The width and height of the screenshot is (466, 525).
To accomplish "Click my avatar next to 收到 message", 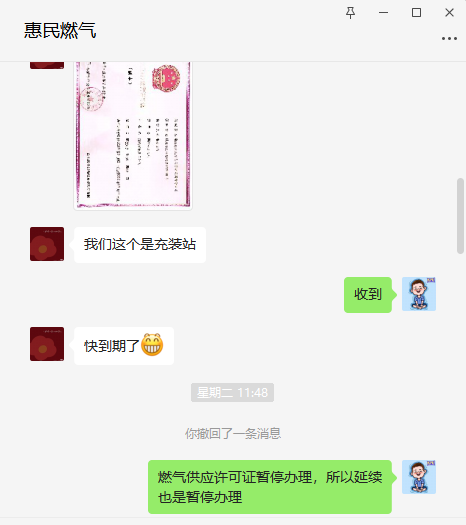I will pyautogui.click(x=419, y=294).
